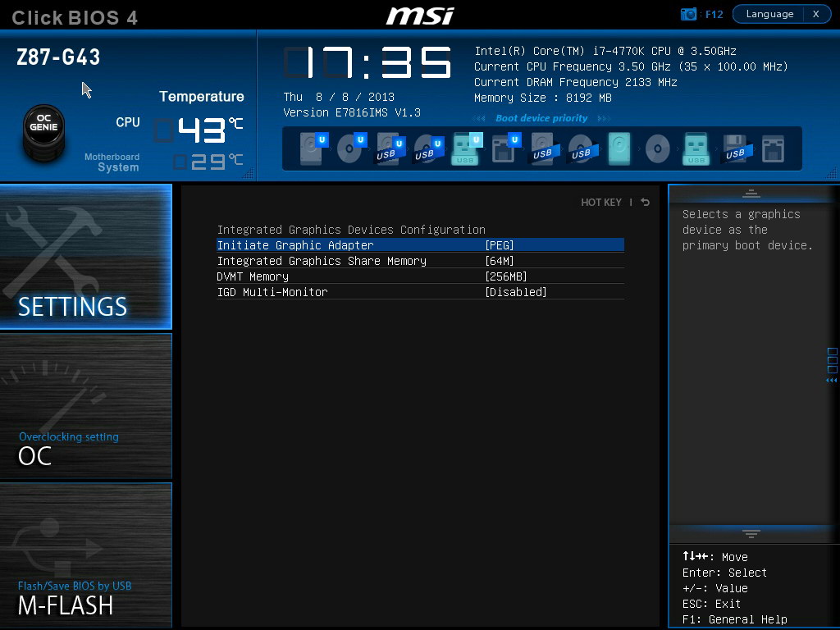
Task: Click the 'Intel(R) Core(TM) i7-4770K' CPU line
Action: click(x=605, y=51)
